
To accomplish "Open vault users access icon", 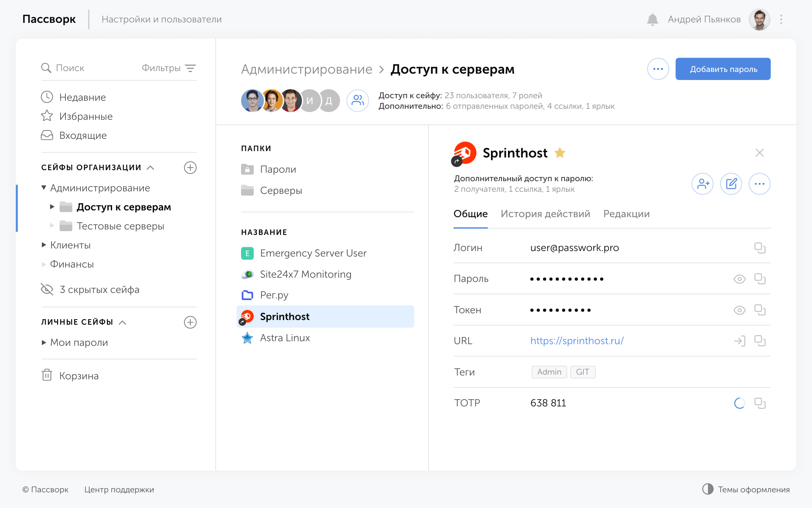I will [358, 101].
